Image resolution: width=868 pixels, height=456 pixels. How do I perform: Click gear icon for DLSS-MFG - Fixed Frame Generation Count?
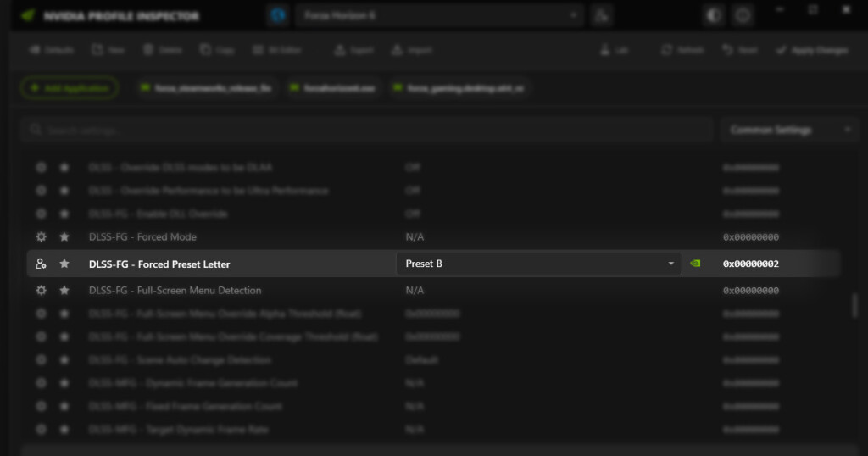coord(41,406)
